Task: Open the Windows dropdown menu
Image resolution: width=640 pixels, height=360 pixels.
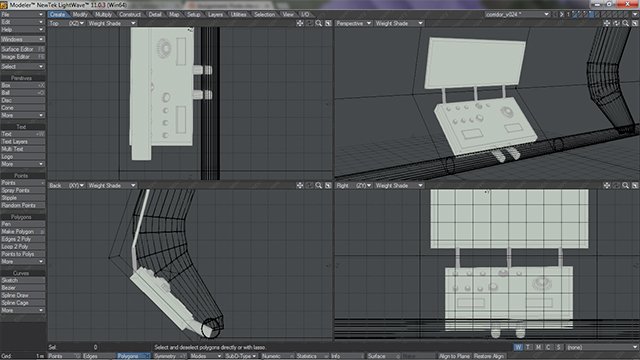Action: (x=22, y=40)
